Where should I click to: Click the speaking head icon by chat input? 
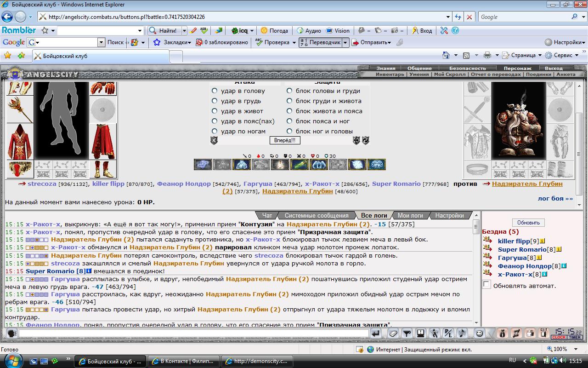tap(12, 333)
